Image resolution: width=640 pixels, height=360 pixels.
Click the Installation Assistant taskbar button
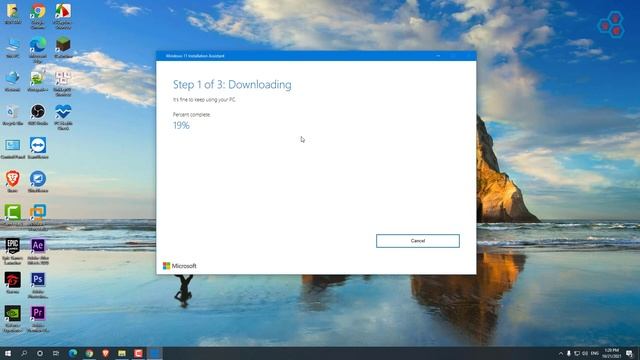(155, 353)
